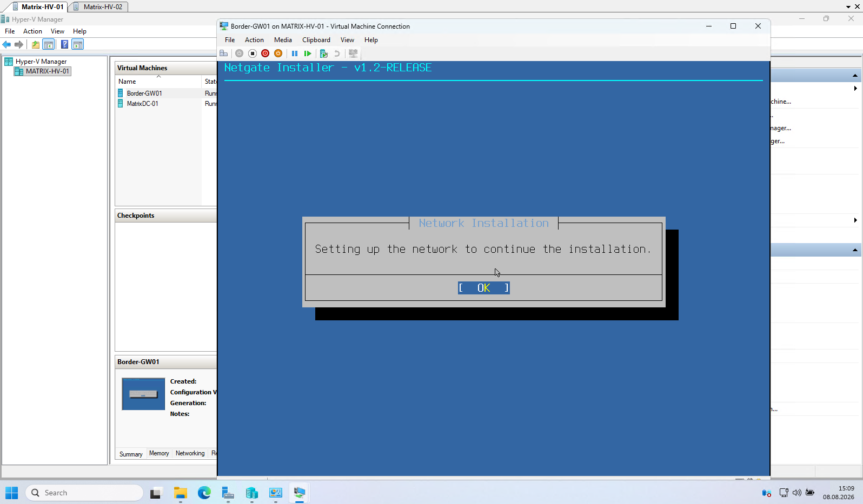Select the MATRIX-HV-01 server tree node
The height and width of the screenshot is (504, 863).
point(42,71)
